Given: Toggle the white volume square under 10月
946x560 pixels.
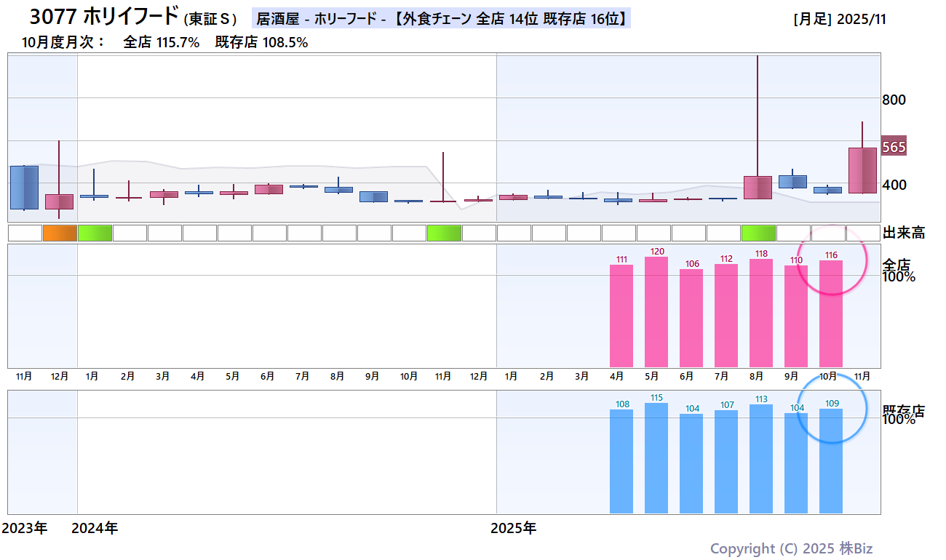Looking at the screenshot, I should point(409,231).
